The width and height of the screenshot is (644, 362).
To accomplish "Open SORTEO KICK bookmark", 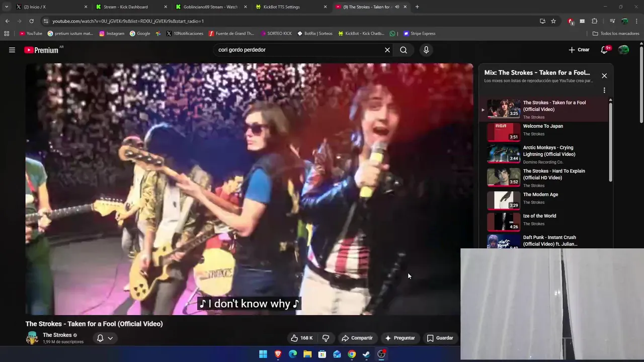I will [276, 34].
